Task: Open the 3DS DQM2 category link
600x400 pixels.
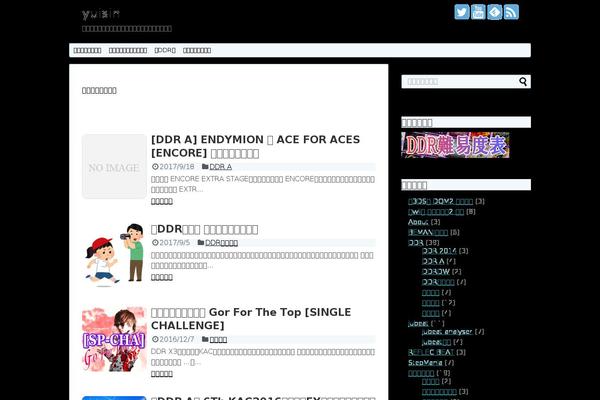Action: point(440,201)
